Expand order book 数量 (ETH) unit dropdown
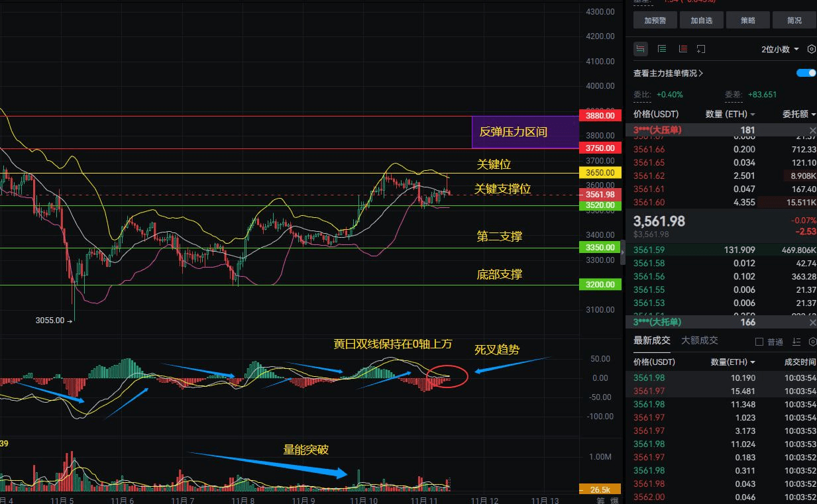 (x=730, y=114)
